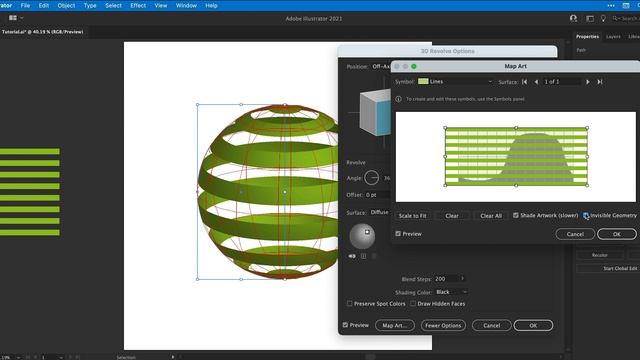The image size is (640, 360).
Task: Click Cancel in Map Art dialog
Action: pyautogui.click(x=575, y=234)
